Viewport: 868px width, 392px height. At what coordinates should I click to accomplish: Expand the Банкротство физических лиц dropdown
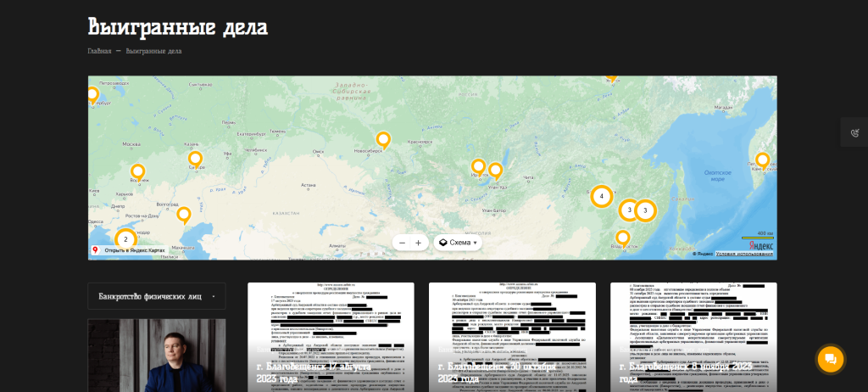[x=157, y=296]
